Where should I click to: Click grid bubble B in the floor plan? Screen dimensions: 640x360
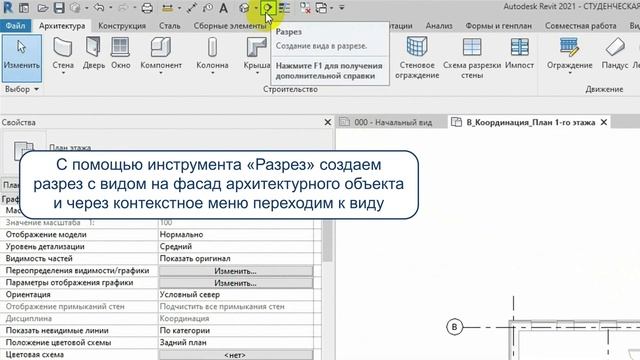(x=454, y=327)
